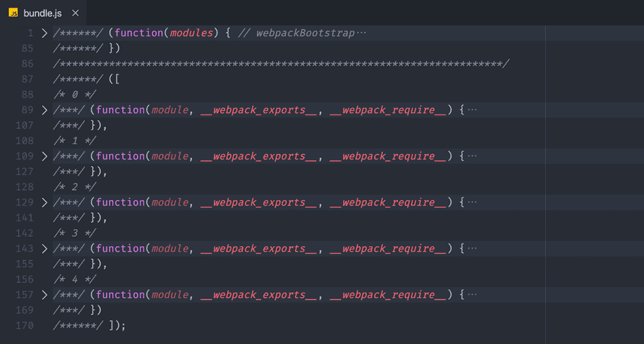Click the 'modules' parameter on line 1
The height and width of the screenshot is (344, 644).
[x=190, y=33]
